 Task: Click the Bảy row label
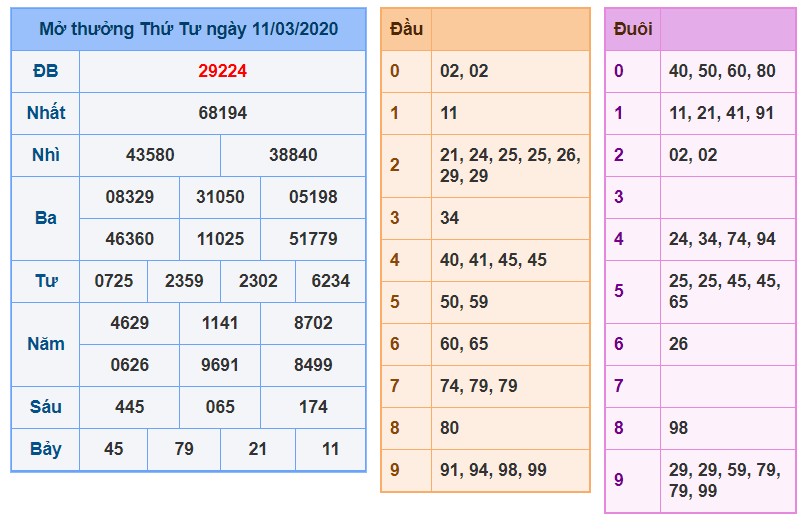pos(45,449)
